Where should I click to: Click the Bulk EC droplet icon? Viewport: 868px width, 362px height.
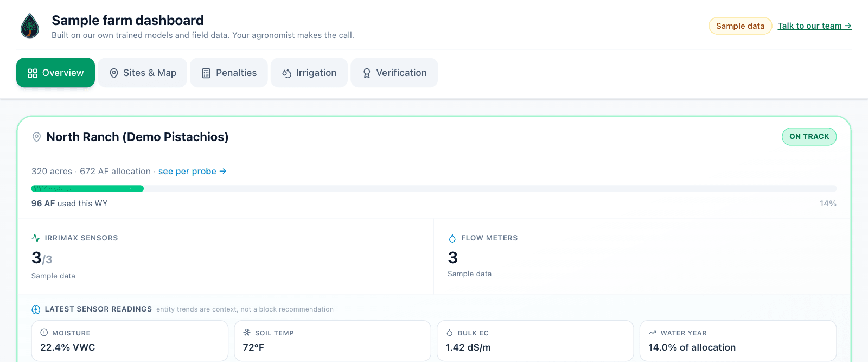(449, 333)
